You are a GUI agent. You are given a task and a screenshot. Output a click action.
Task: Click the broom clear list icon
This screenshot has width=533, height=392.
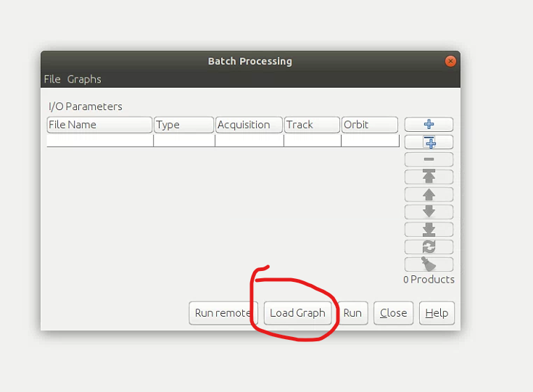pyautogui.click(x=429, y=264)
